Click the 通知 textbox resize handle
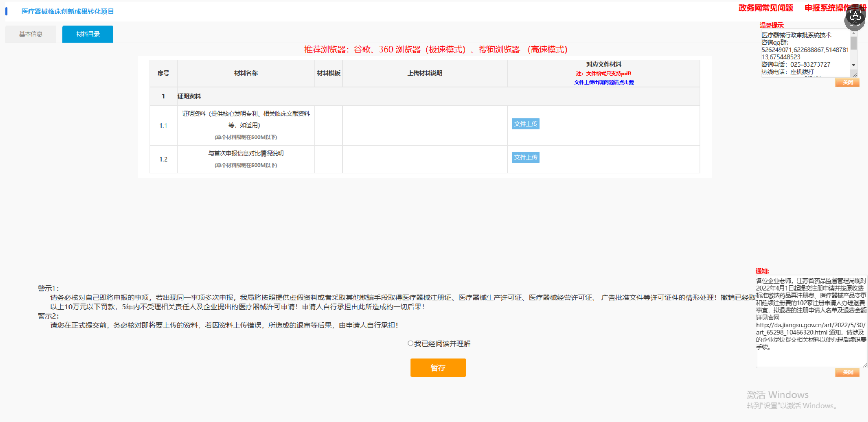The image size is (868, 422). click(865, 365)
